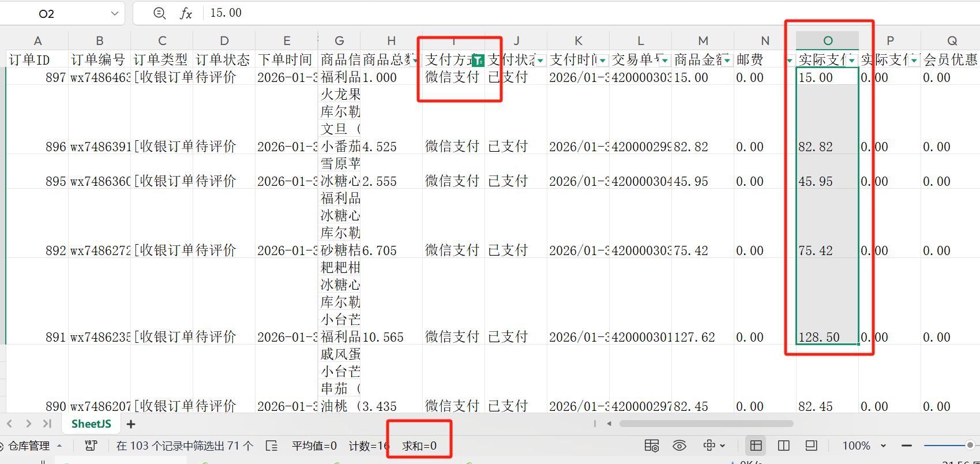Open filter dropdown for 邮费 column
Image resolution: width=980 pixels, height=464 pixels.
(789, 61)
